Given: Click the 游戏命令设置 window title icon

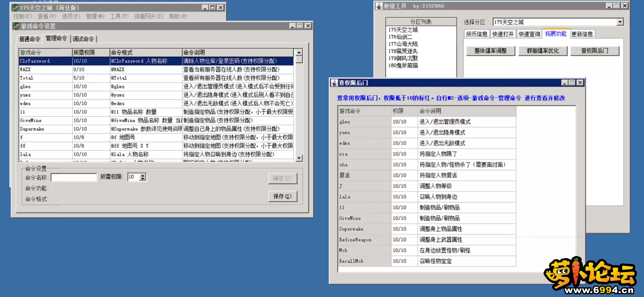Looking at the screenshot, I should (17, 26).
